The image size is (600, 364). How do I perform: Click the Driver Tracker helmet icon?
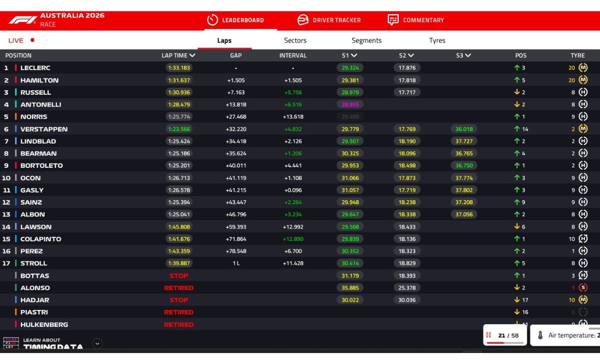[x=303, y=20]
